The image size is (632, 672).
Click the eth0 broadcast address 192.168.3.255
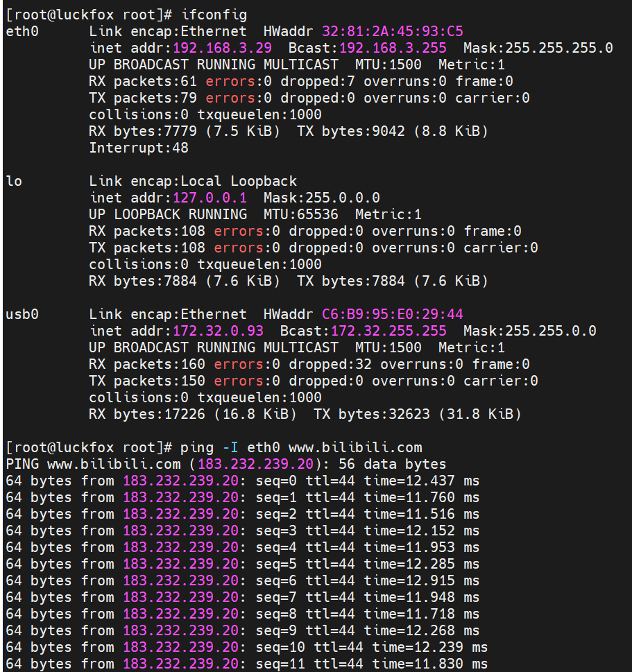pyautogui.click(x=393, y=48)
